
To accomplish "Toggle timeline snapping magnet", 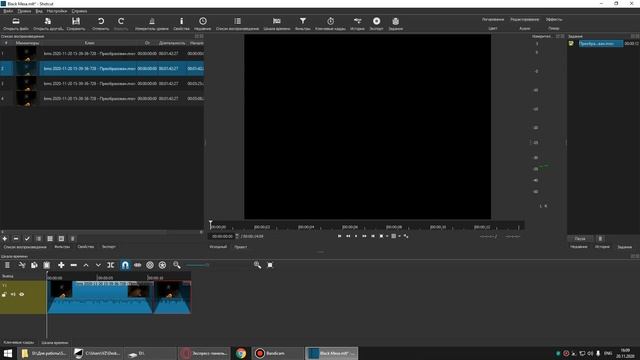I will click(125, 265).
